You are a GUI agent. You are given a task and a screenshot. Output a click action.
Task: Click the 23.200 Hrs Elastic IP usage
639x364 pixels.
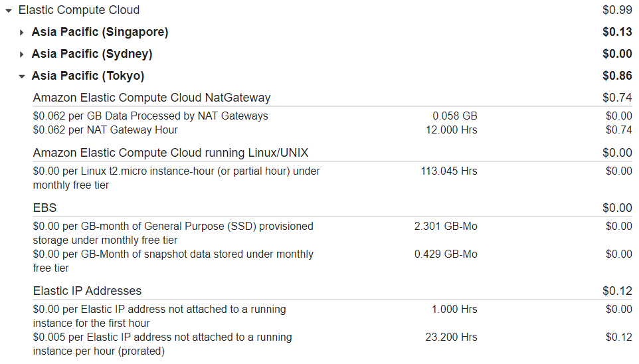(x=451, y=337)
